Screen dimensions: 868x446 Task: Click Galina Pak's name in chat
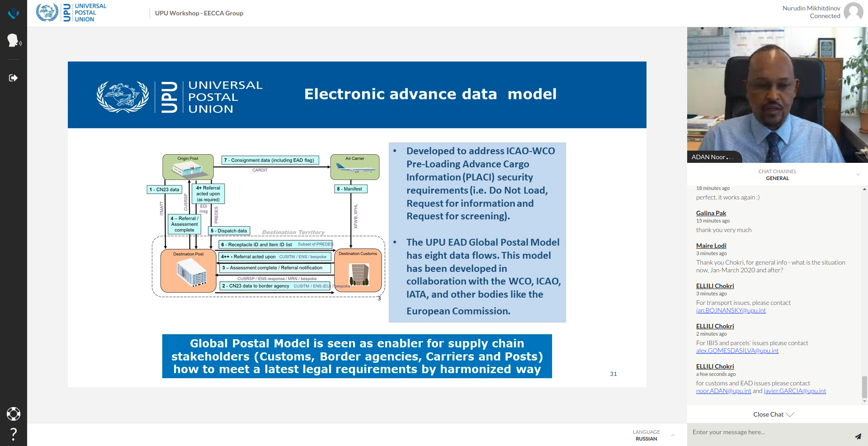coord(711,213)
